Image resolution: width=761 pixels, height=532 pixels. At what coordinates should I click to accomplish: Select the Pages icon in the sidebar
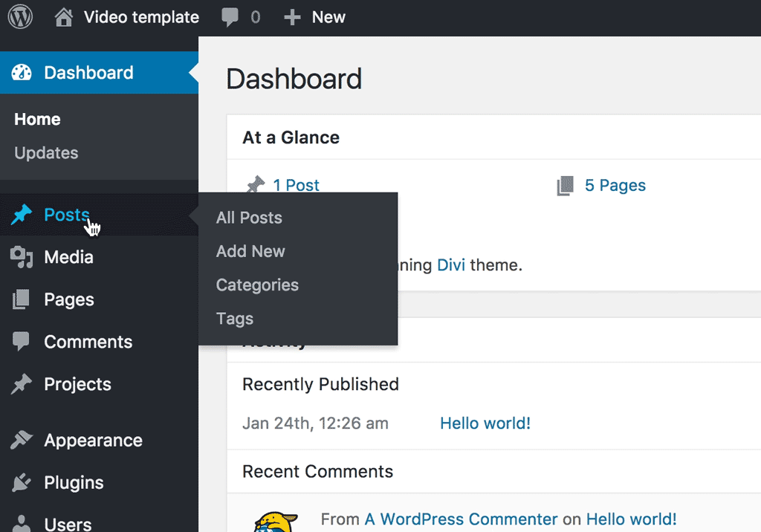tap(22, 299)
